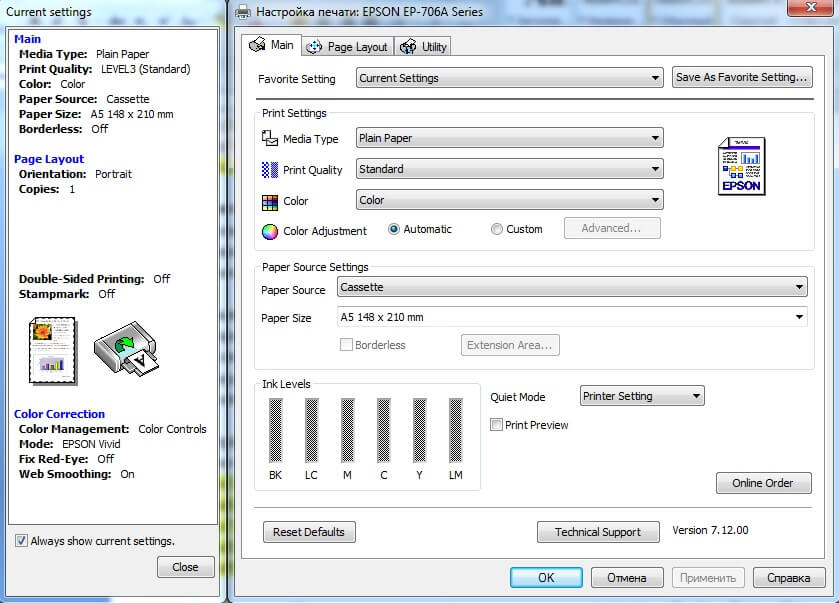Open the Media Type dropdown
The image size is (839, 603).
(509, 138)
